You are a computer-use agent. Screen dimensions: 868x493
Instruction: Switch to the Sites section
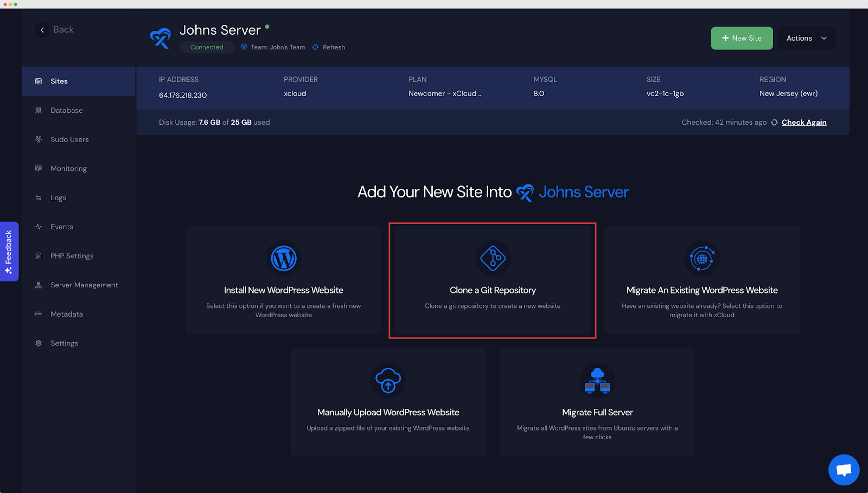(59, 81)
